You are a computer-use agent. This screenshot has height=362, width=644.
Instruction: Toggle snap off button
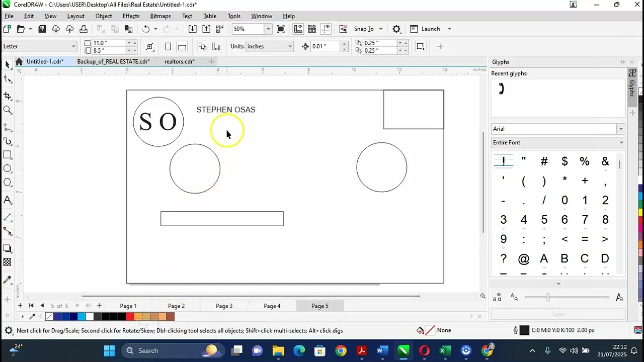[343, 29]
